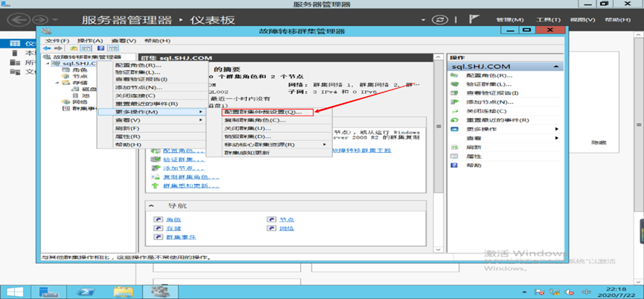This screenshot has height=299, width=644.
Task: Click the back arrow in cluster manager toolbar
Action: click(x=46, y=48)
